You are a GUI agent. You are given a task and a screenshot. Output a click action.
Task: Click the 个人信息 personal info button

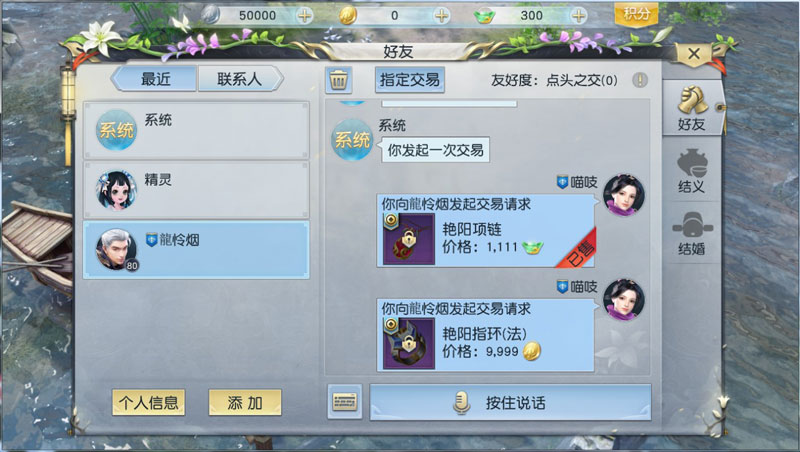(148, 403)
